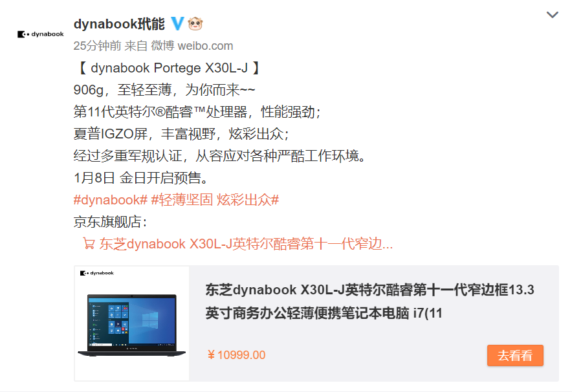Viewport: 572px width, 392px height.
Task: Click the 1月8日 金日开启预售 line
Action: click(x=141, y=178)
